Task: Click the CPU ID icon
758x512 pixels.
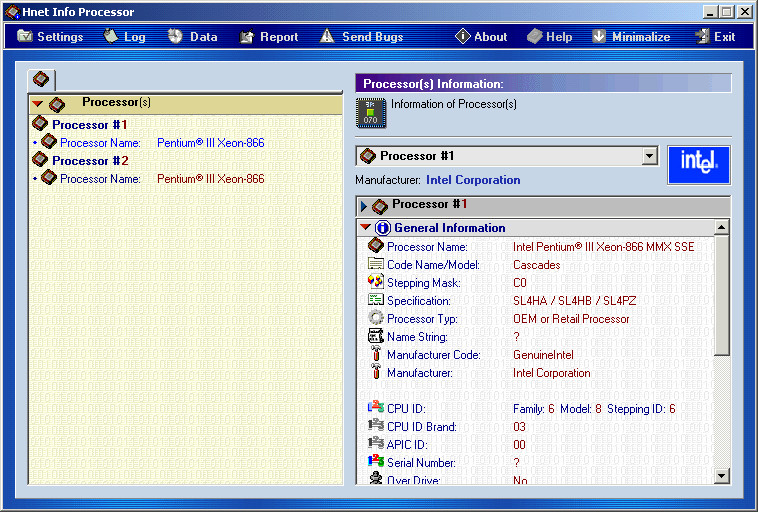Action: 376,407
